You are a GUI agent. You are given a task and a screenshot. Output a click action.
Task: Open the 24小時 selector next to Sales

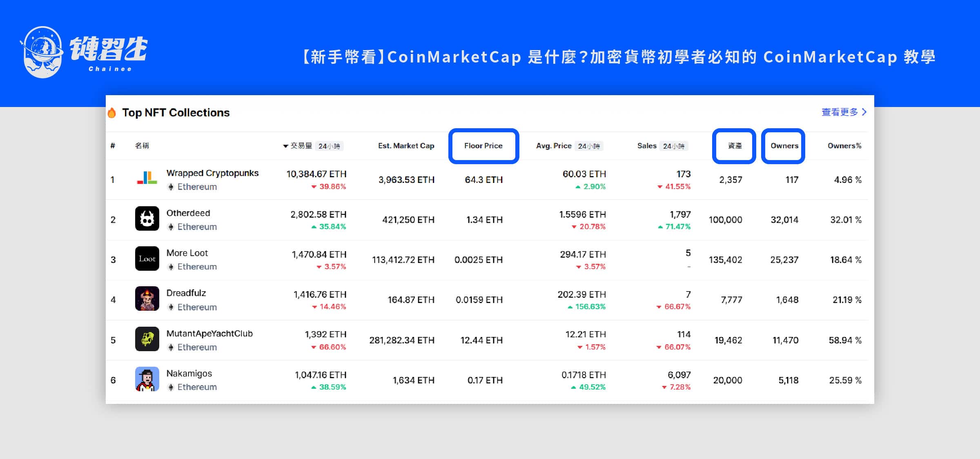pos(674,146)
